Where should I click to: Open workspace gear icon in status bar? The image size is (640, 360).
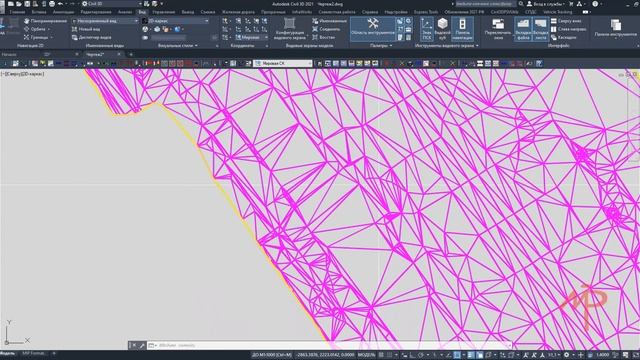click(x=566, y=355)
